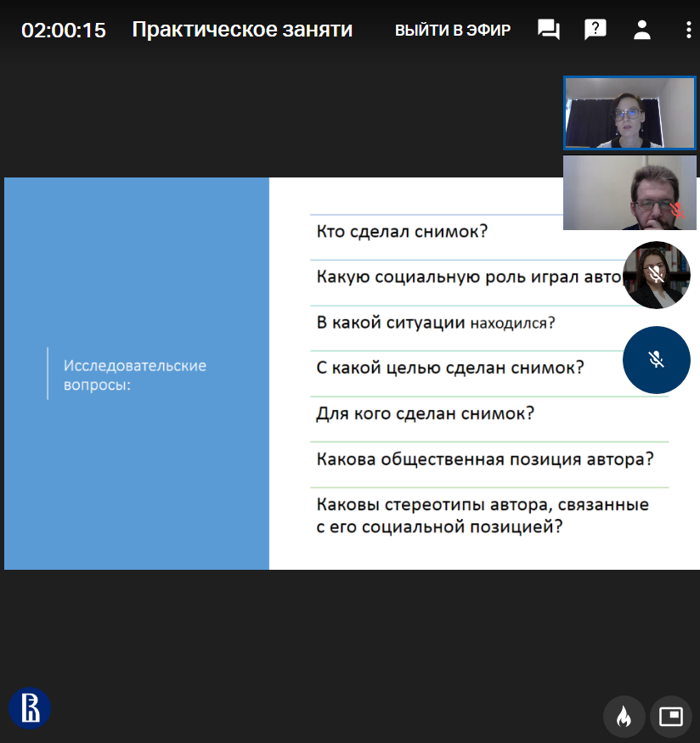Click red muted mic icon on rectangular video tile

677,210
